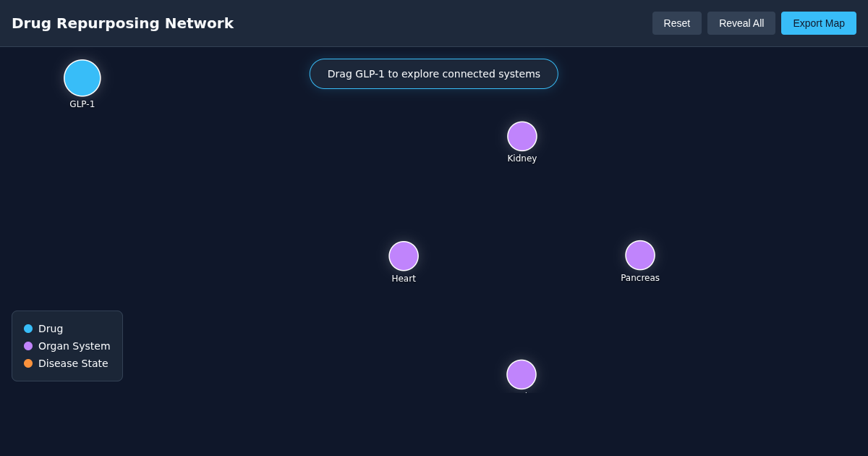Screen dimensions: 868x456
Task: Click the Export Map button
Action: [819, 23]
